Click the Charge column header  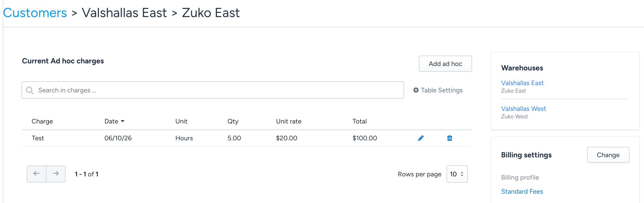42,121
